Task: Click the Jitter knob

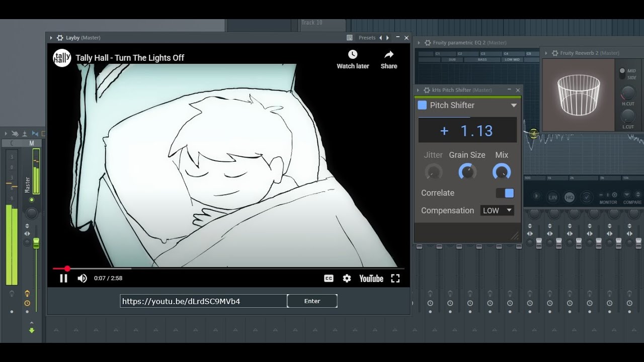Action: point(433,172)
